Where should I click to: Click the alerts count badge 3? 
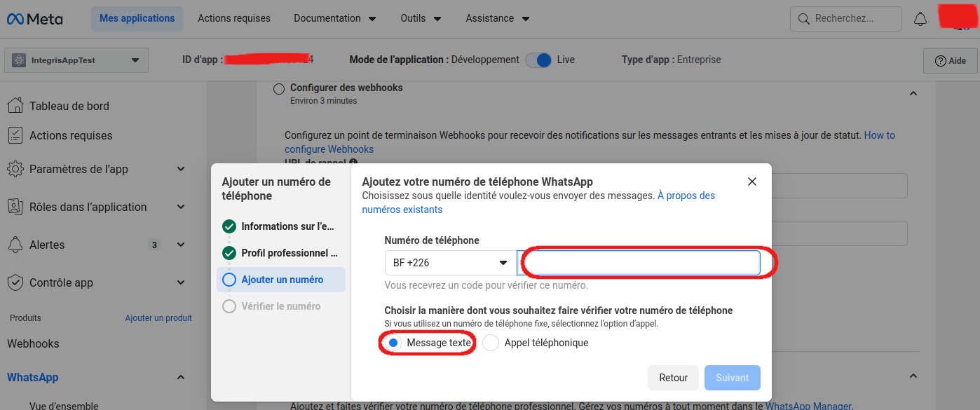pos(154,245)
